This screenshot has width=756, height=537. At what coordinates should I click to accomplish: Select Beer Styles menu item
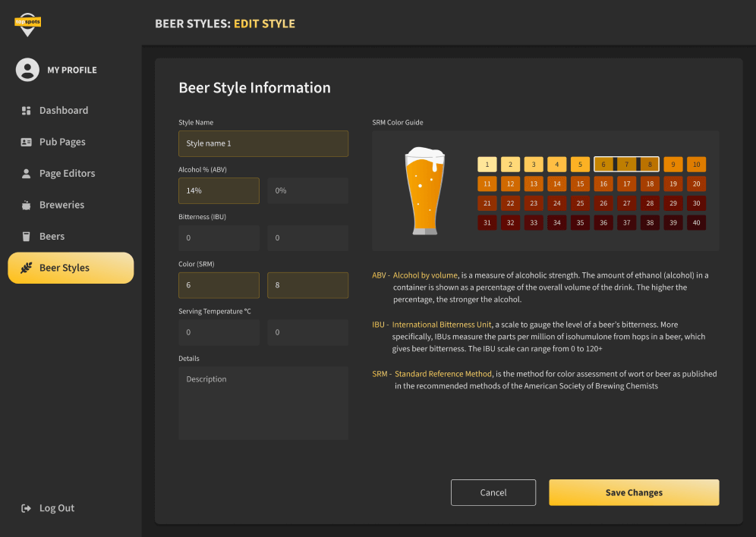click(x=71, y=268)
